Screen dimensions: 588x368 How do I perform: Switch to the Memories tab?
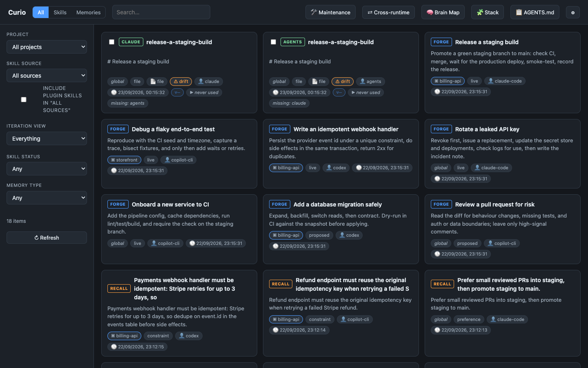coord(88,12)
